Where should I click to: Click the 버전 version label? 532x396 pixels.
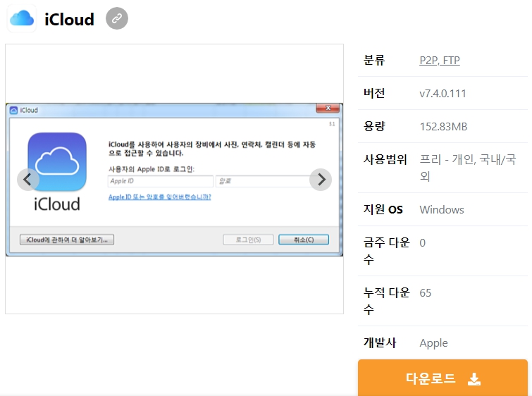click(x=374, y=93)
